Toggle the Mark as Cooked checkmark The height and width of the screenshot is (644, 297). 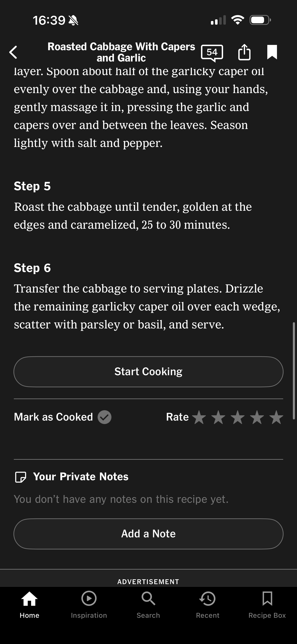pyautogui.click(x=105, y=417)
